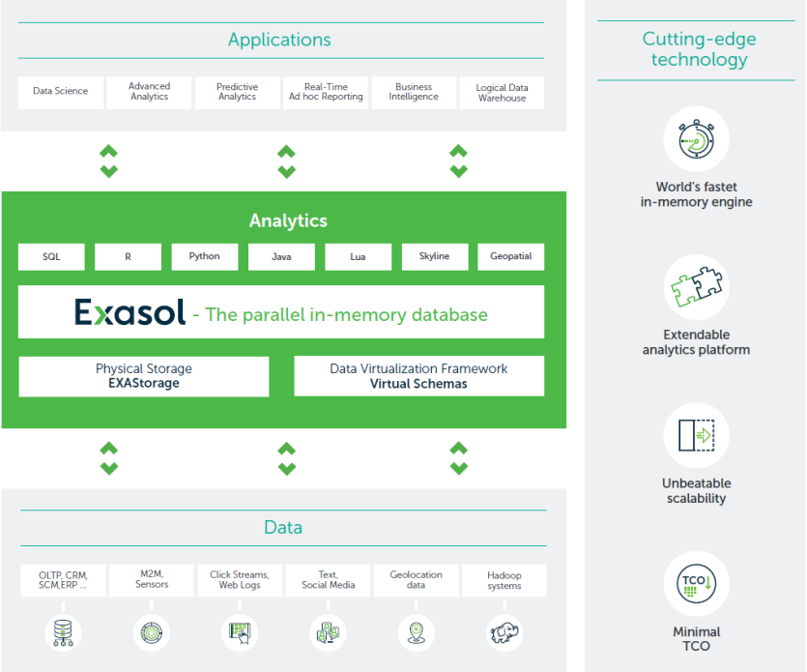Click "World's fastet in-memory engine" label
The width and height of the screenshot is (807, 672).
pyautogui.click(x=697, y=194)
